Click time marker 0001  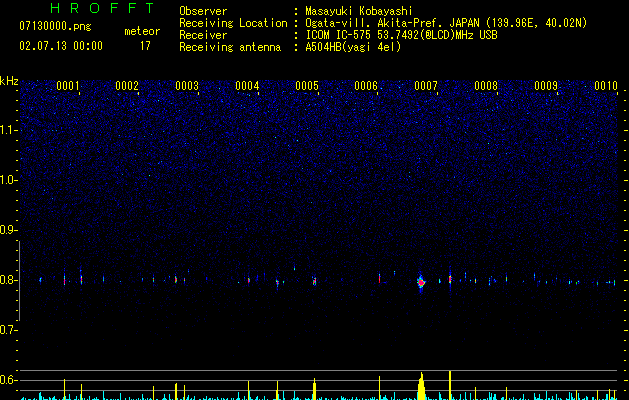(x=68, y=86)
